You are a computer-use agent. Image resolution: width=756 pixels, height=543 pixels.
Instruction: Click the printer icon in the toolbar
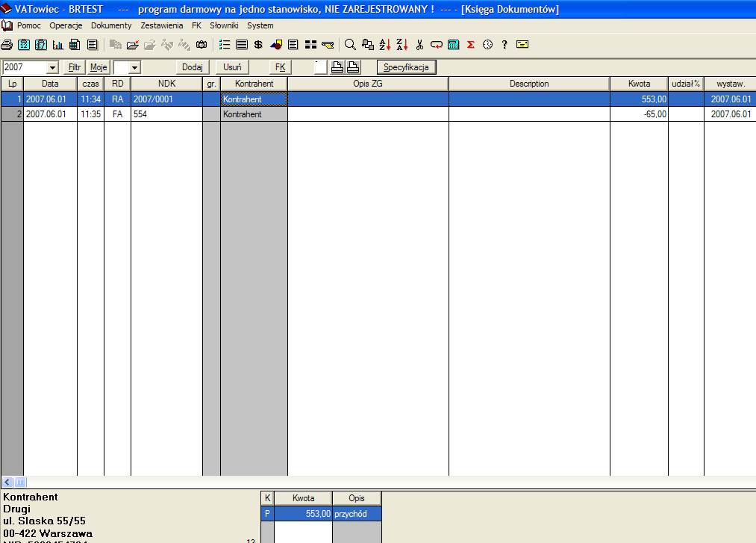pos(7,45)
